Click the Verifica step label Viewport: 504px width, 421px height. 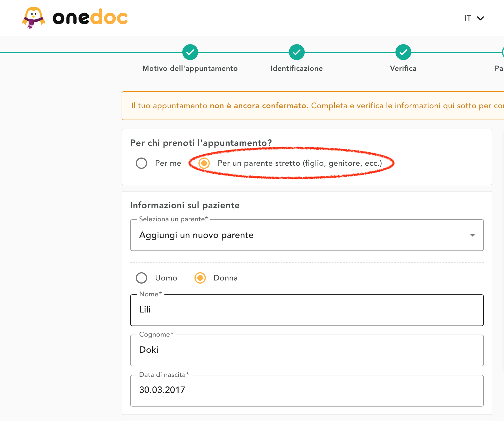[403, 69]
